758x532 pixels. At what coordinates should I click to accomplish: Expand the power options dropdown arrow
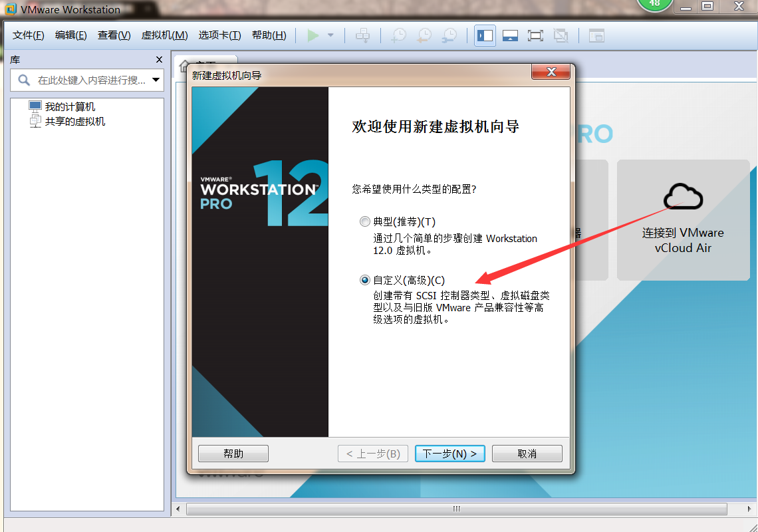point(330,35)
